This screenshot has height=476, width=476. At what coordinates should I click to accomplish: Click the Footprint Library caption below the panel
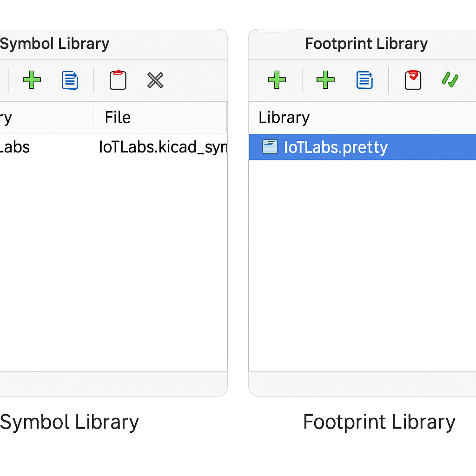(379, 423)
